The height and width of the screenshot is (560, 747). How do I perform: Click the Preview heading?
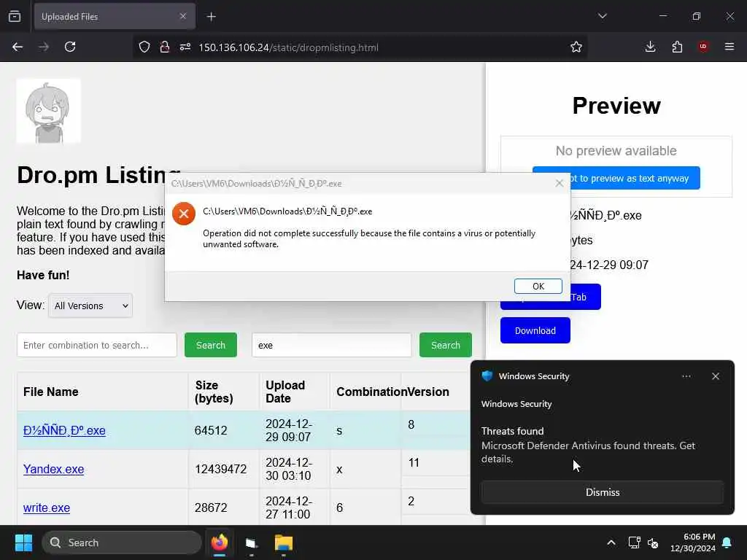coord(616,106)
